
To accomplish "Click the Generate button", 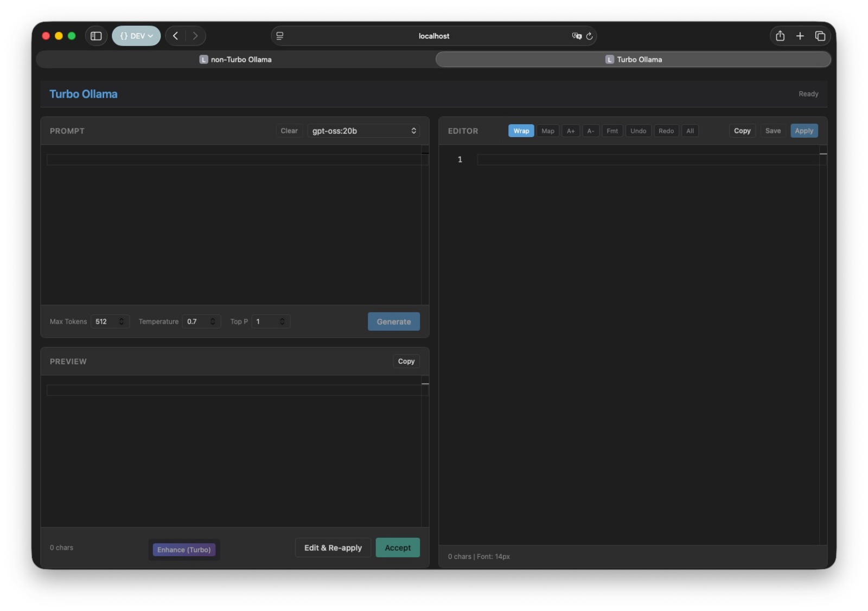I will point(394,321).
